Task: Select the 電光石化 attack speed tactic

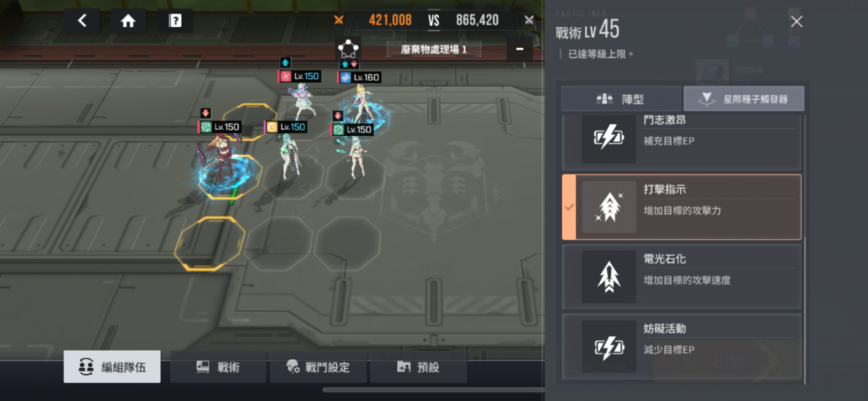Action: click(x=681, y=276)
